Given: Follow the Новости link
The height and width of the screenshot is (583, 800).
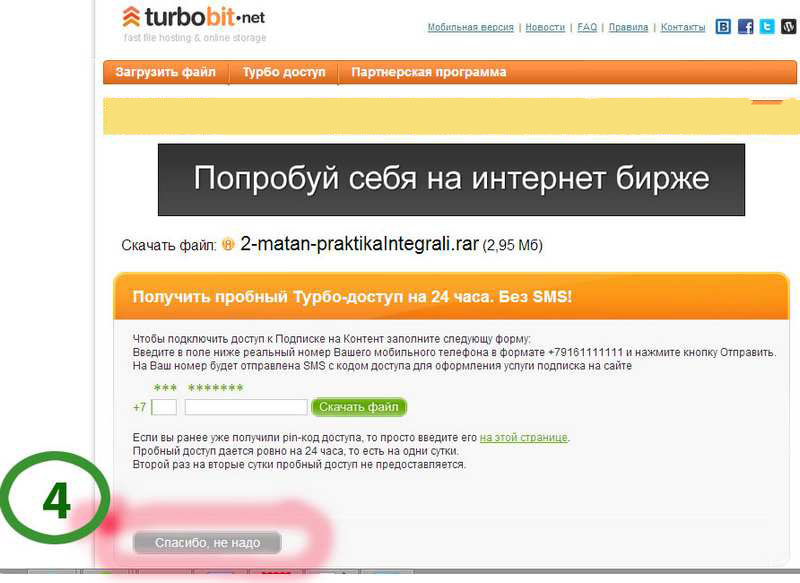Looking at the screenshot, I should click(x=545, y=27).
